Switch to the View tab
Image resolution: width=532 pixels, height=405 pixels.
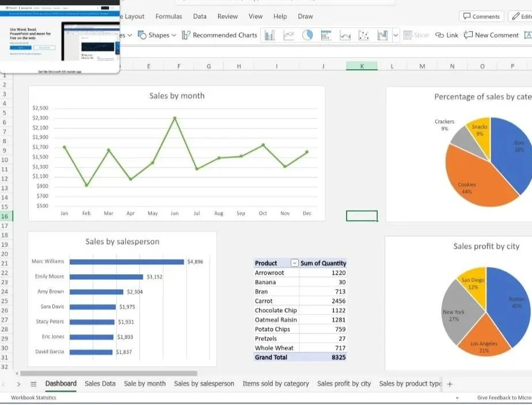256,16
